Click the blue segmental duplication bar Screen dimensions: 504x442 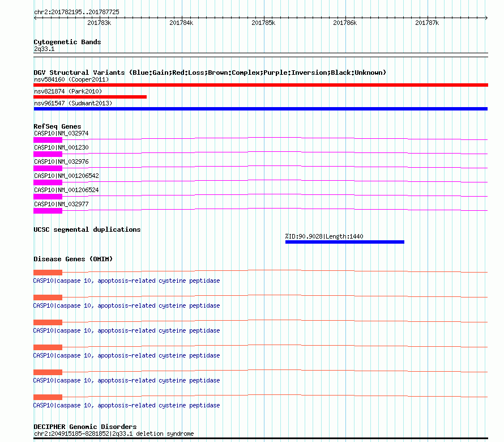point(344,242)
